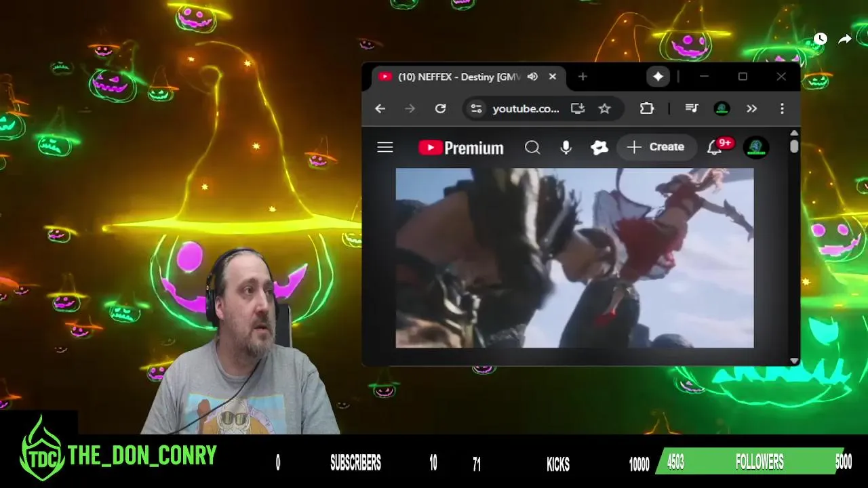Open Chrome's three-dot menu

[x=782, y=108]
